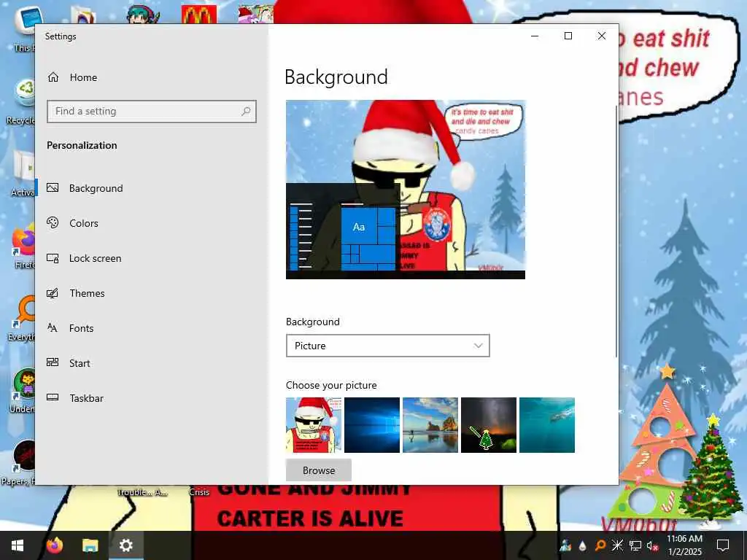Click the Lock screen icon in sidebar
The image size is (747, 560).
tap(53, 258)
